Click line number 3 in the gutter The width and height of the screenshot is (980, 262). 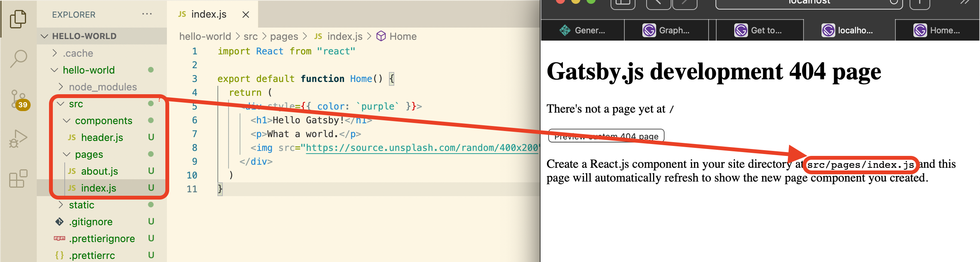pyautogui.click(x=194, y=79)
